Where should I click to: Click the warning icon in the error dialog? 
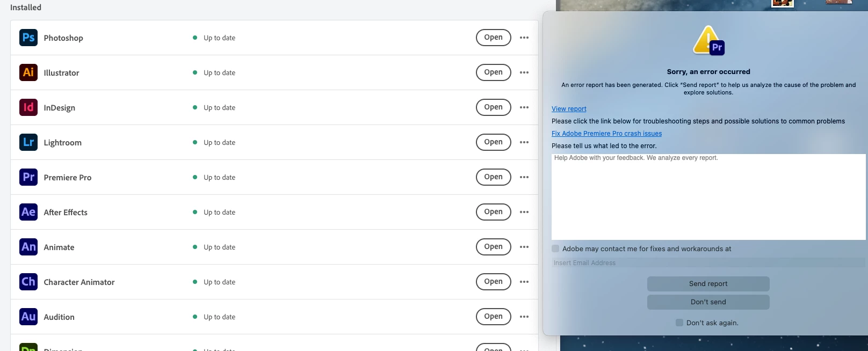pos(708,40)
